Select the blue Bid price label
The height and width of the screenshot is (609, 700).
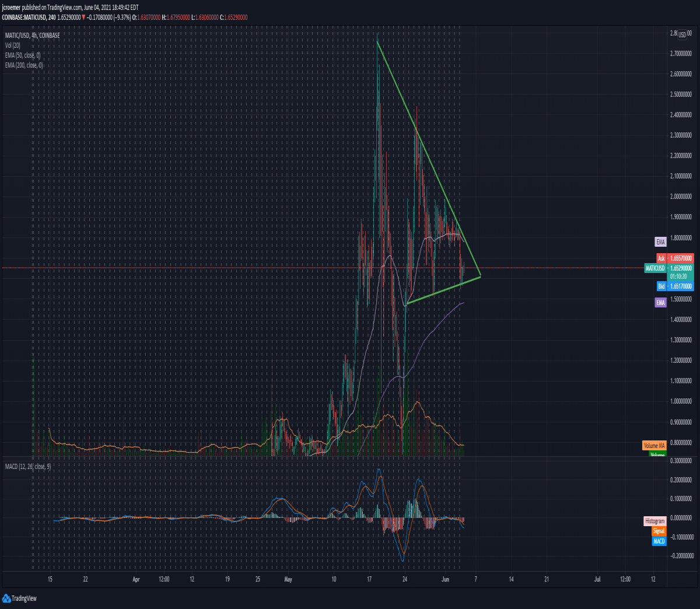(674, 286)
